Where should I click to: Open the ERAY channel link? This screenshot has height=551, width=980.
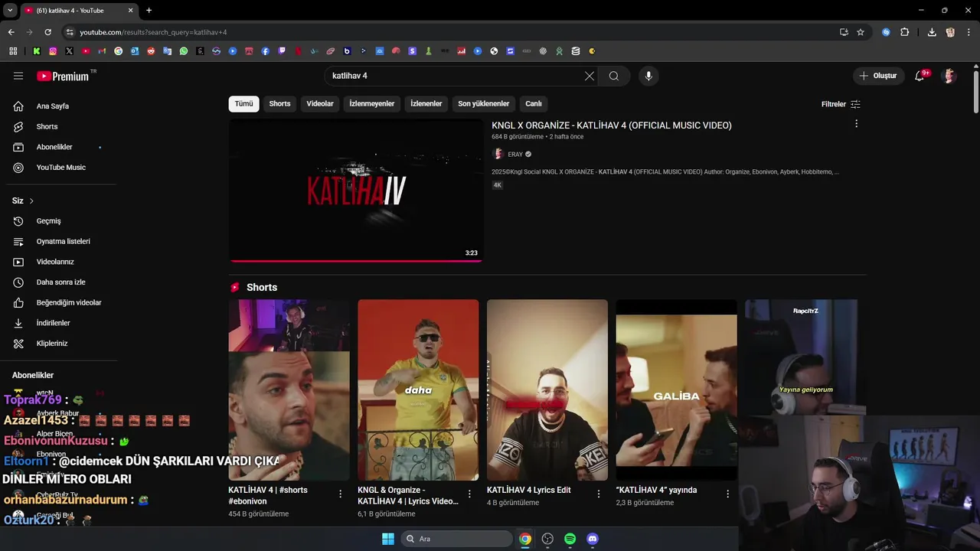pos(515,155)
